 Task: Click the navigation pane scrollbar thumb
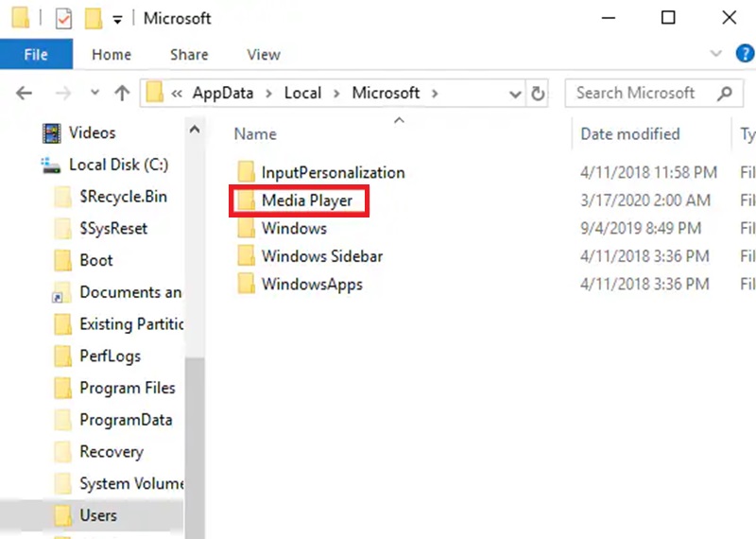point(195,448)
